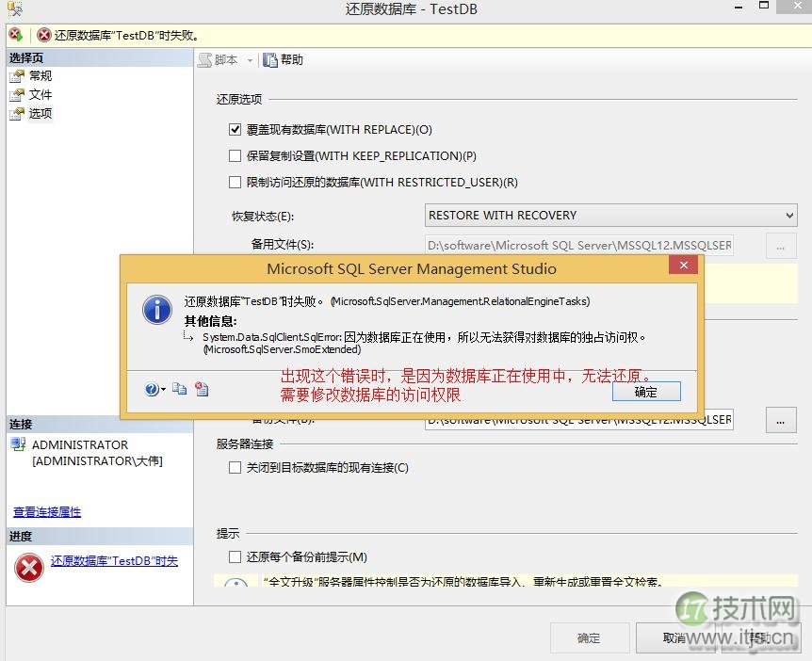Click the server connection icon beside ADMINISTRATOR
The width and height of the screenshot is (812, 661).
click(x=18, y=444)
